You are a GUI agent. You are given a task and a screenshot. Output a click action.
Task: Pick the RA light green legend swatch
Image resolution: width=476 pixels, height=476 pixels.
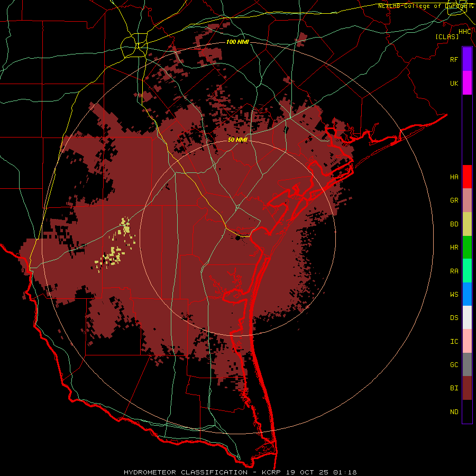click(x=467, y=271)
